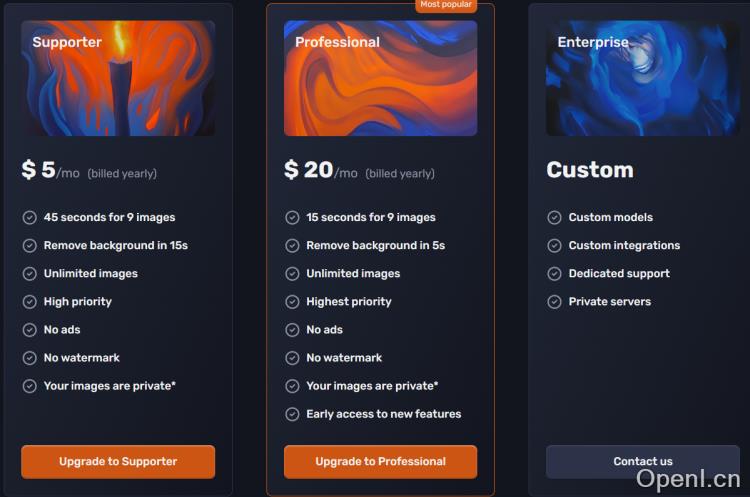This screenshot has height=497, width=750.
Task: Click check icon beside Dedicated support
Action: pos(554,273)
